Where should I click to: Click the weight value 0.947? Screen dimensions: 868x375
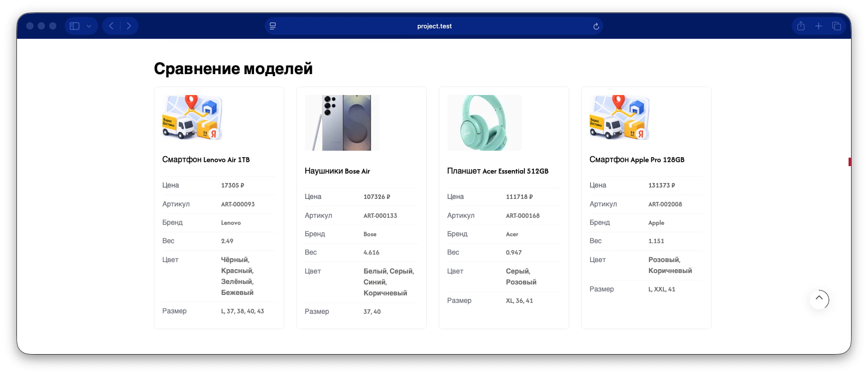514,252
